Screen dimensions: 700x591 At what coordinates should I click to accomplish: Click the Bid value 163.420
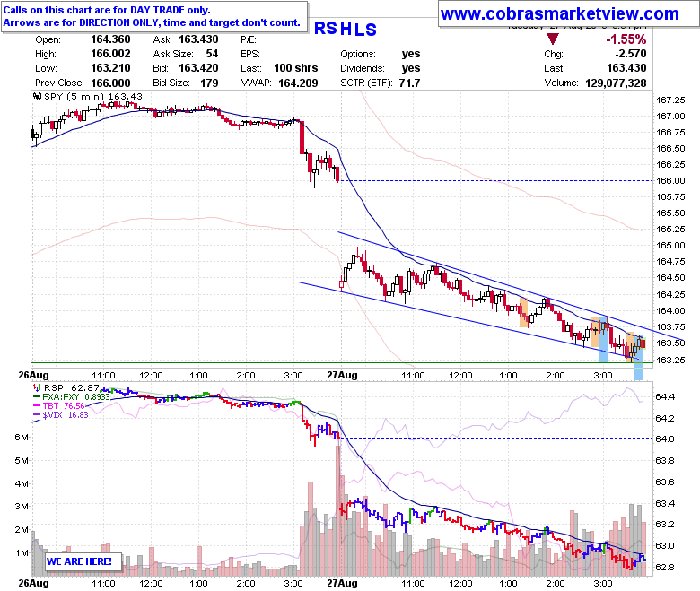pyautogui.click(x=198, y=68)
